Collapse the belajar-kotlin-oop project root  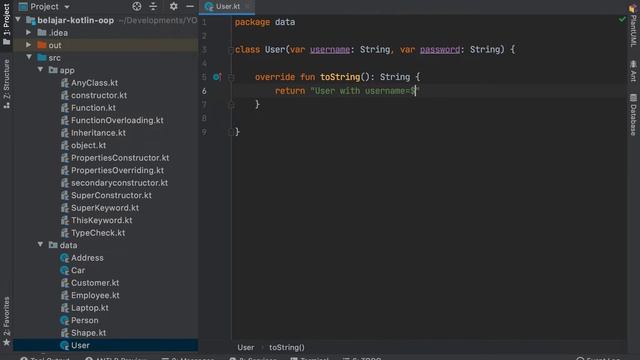[x=18, y=20]
